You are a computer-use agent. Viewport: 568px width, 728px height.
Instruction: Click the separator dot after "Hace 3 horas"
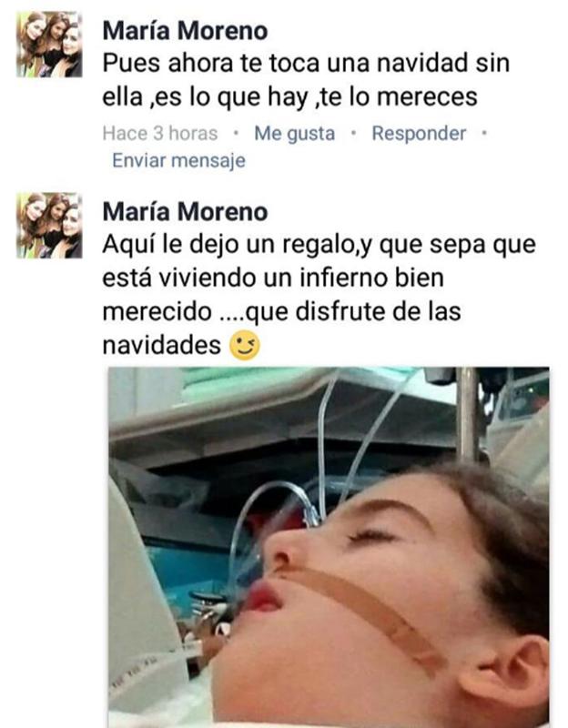pos(236,133)
